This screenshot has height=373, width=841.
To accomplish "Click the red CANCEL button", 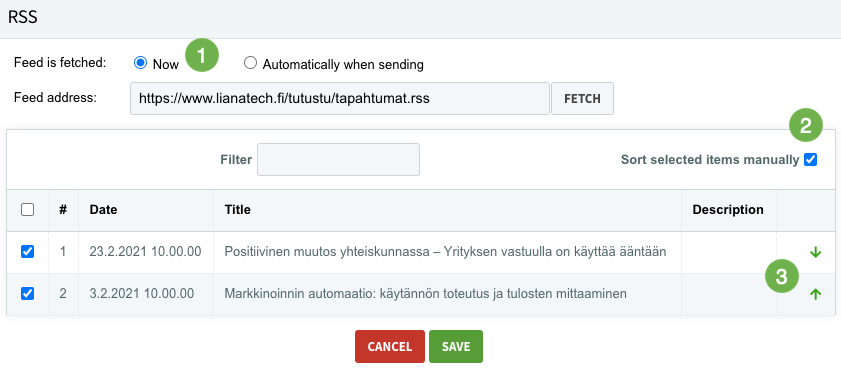I will [x=390, y=347].
